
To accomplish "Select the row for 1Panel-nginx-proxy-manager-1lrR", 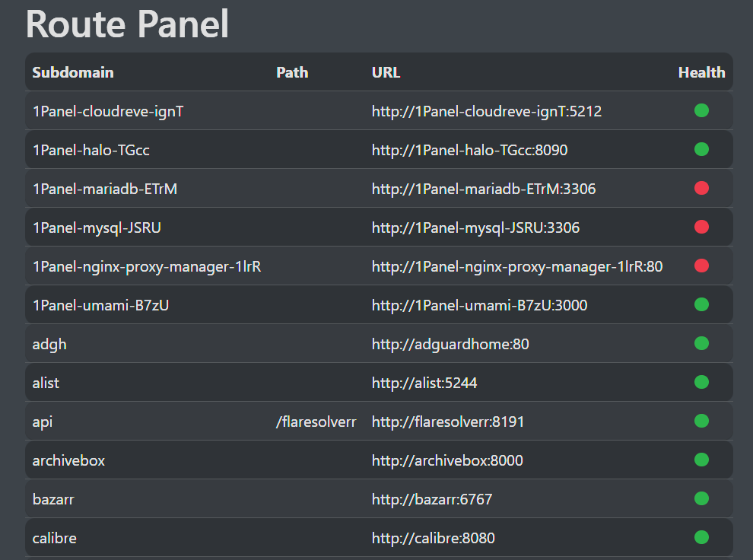I will [304, 266].
